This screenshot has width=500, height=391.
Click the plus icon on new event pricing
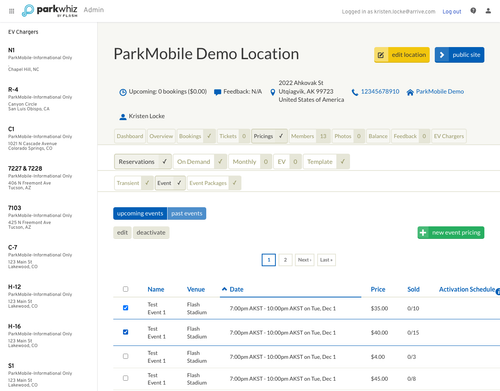pos(423,233)
